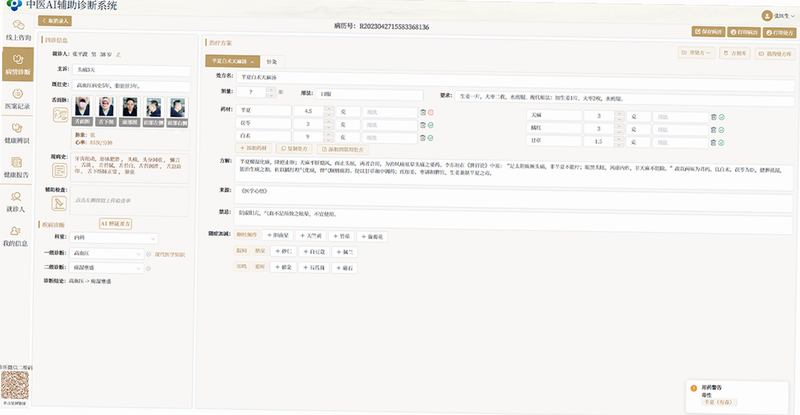Open 健康辨识 health identification in the sidebar
This screenshot has height=415, width=800.
coord(17,133)
